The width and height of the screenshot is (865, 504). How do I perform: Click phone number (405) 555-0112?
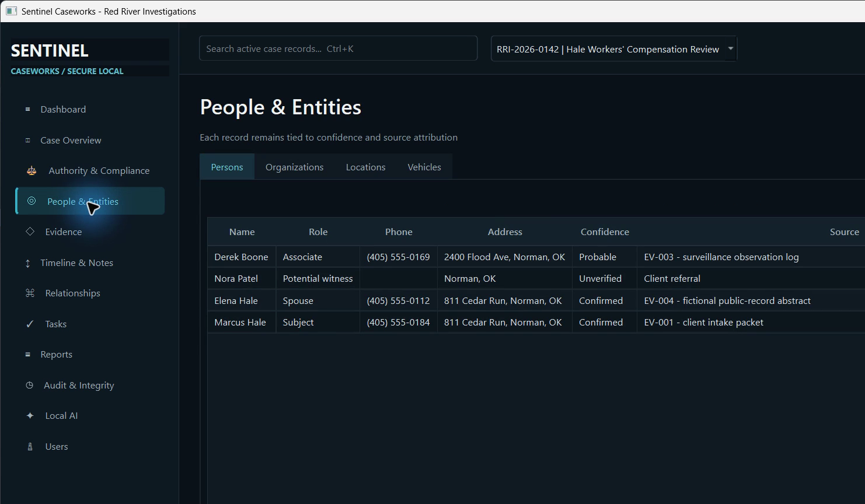[398, 300]
